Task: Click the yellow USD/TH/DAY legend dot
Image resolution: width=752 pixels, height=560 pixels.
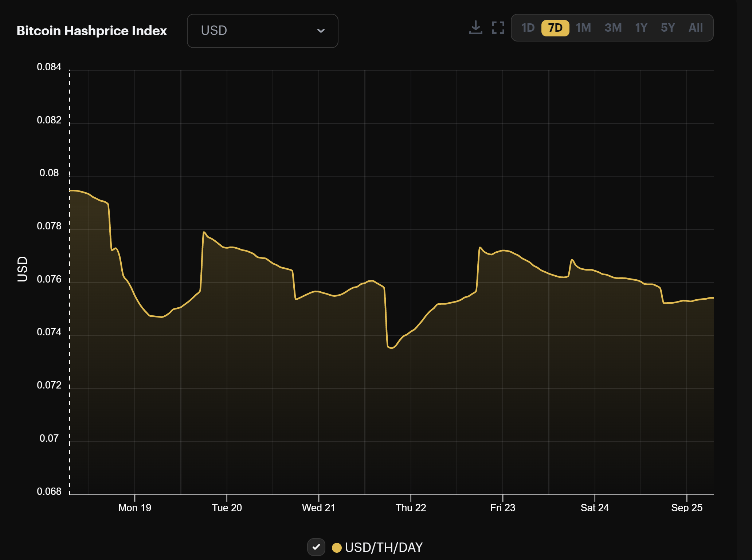Action: 337,548
